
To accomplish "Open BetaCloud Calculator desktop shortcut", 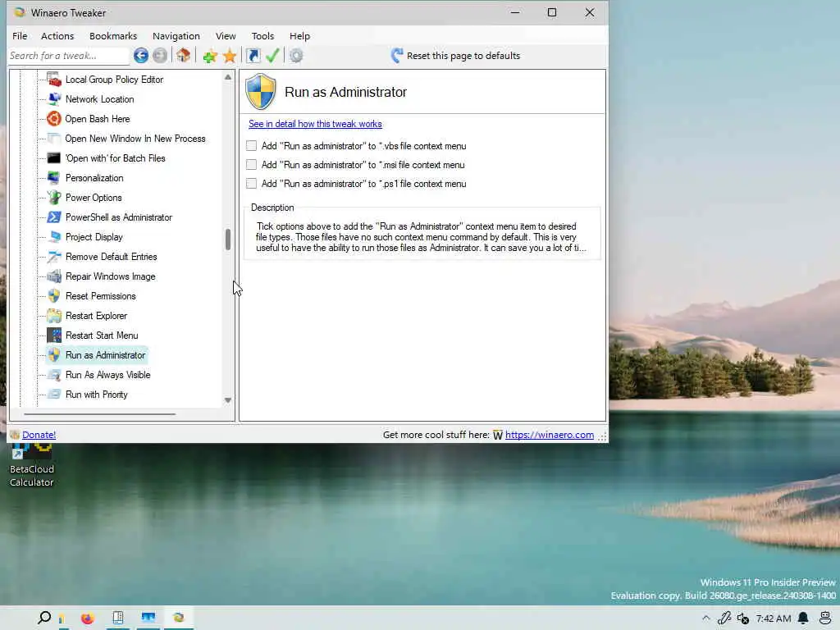I will pyautogui.click(x=32, y=465).
